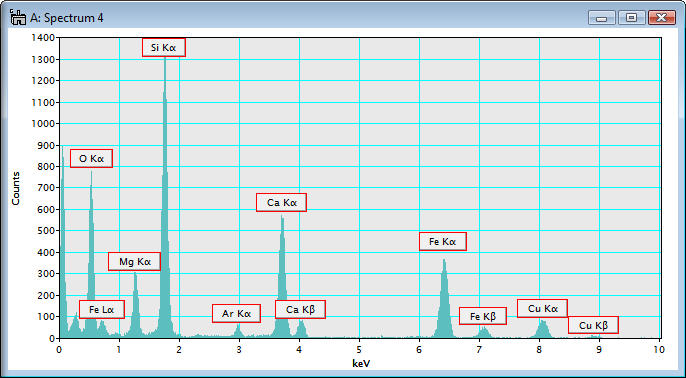Screen dimensions: 686x378
Task: Minimize the Spectrum 4 window
Action: coord(602,18)
